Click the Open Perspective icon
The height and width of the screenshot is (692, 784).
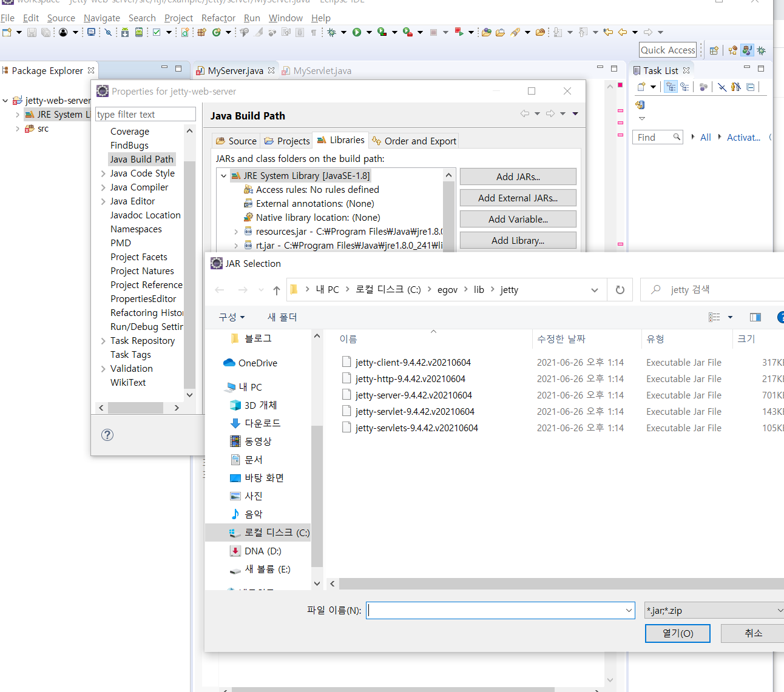[x=714, y=50]
